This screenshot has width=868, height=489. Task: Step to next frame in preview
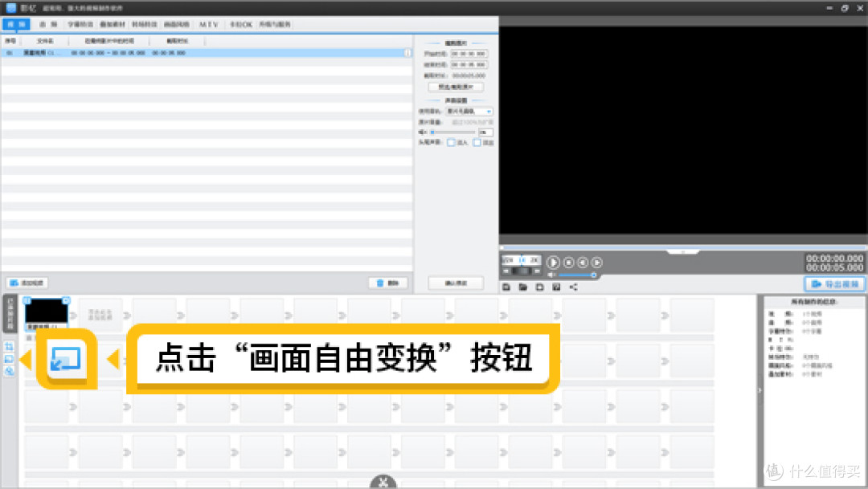[x=596, y=263]
